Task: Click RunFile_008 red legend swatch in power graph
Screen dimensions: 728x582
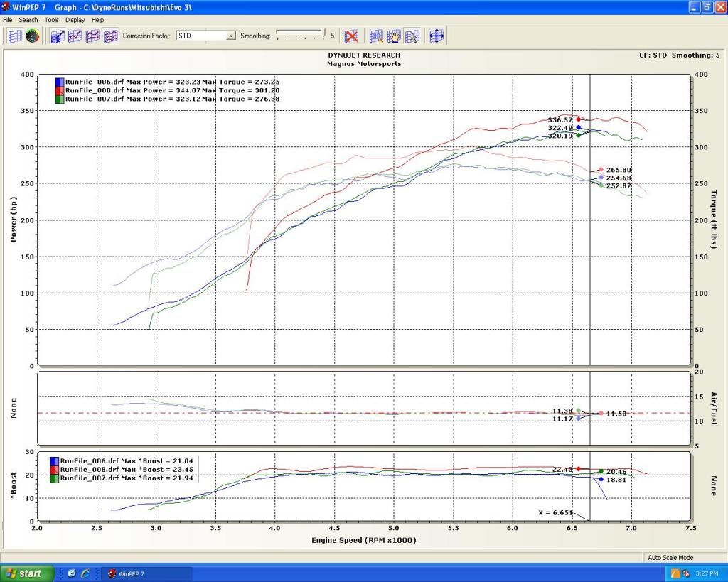Action: 60,90
